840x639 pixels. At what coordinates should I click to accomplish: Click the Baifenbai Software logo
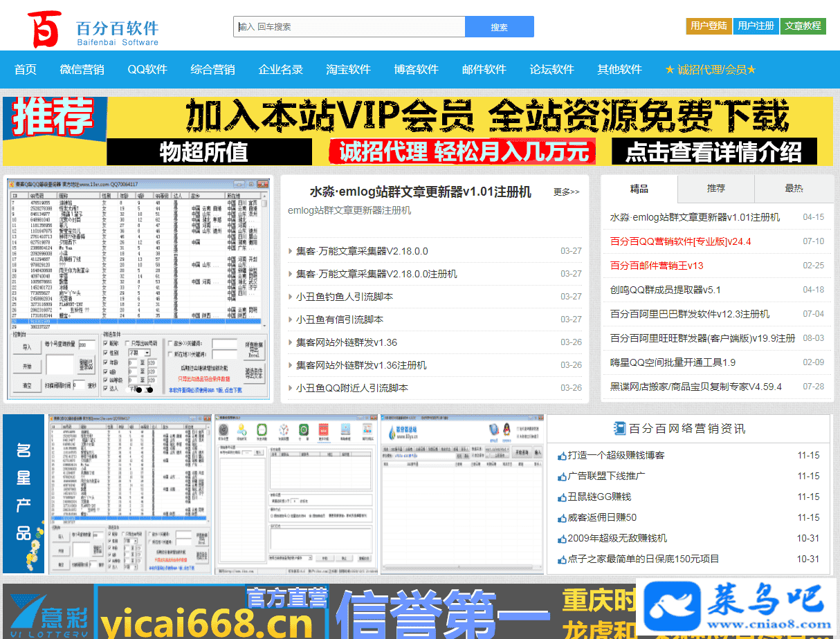coord(93,29)
